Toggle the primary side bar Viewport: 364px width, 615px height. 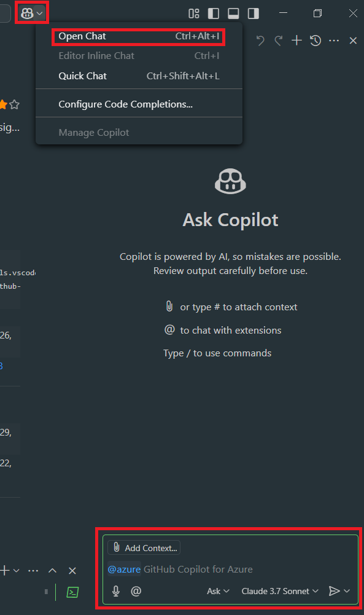point(214,14)
